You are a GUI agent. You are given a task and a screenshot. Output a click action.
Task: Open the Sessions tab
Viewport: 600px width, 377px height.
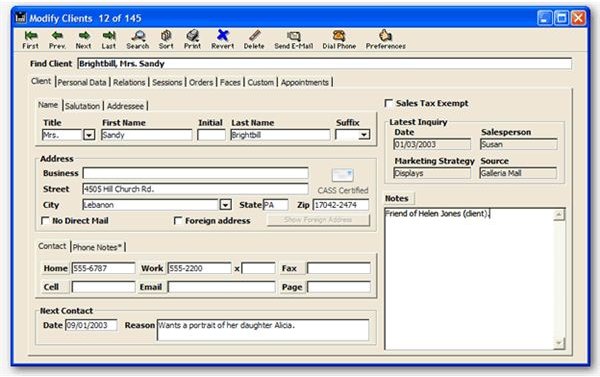(x=167, y=82)
